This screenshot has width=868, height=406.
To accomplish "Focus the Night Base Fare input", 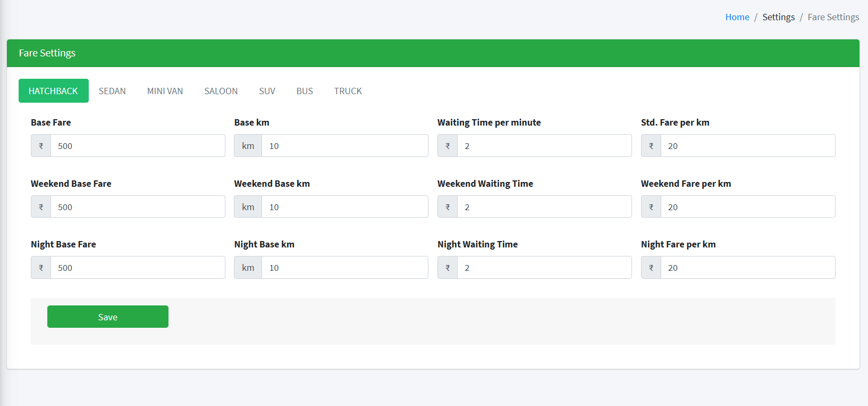I will (x=137, y=268).
